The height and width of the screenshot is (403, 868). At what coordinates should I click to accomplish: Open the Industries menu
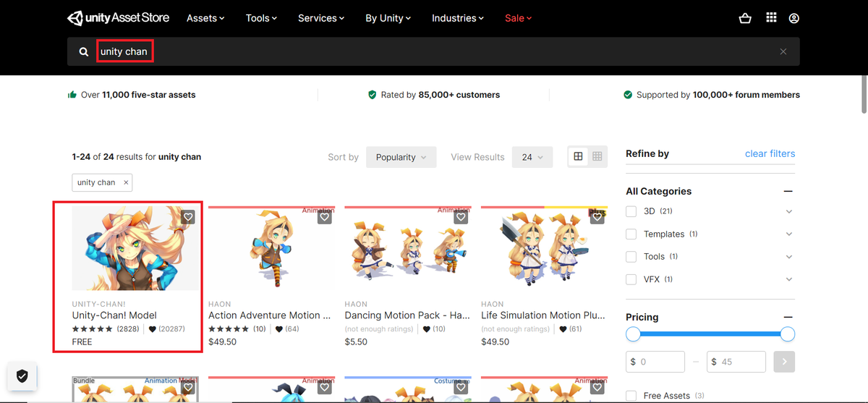click(x=459, y=18)
